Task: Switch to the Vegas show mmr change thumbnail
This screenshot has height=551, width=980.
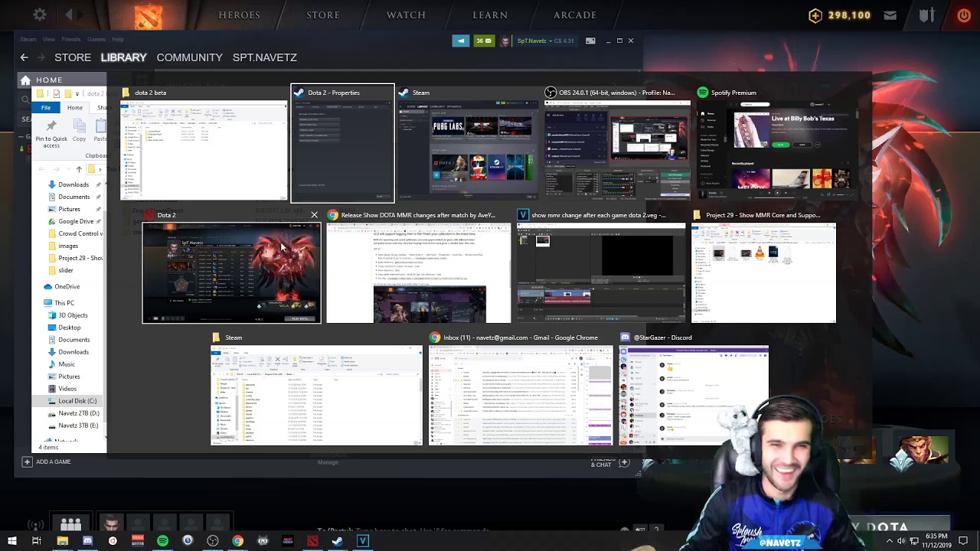Action: pos(601,272)
